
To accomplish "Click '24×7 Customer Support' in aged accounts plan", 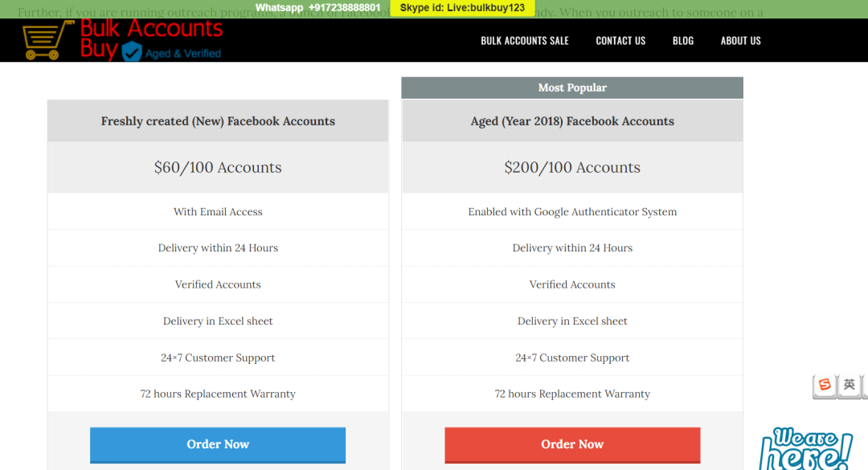I will [x=572, y=358].
